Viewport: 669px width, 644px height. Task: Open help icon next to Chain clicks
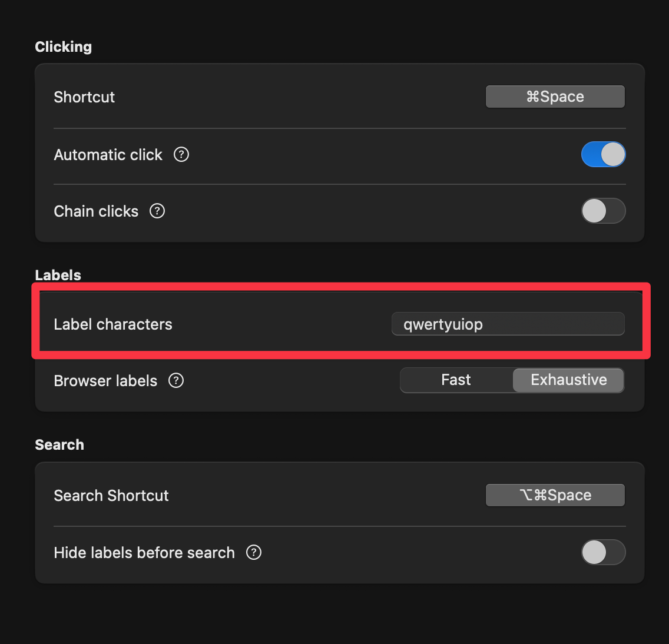point(157,211)
